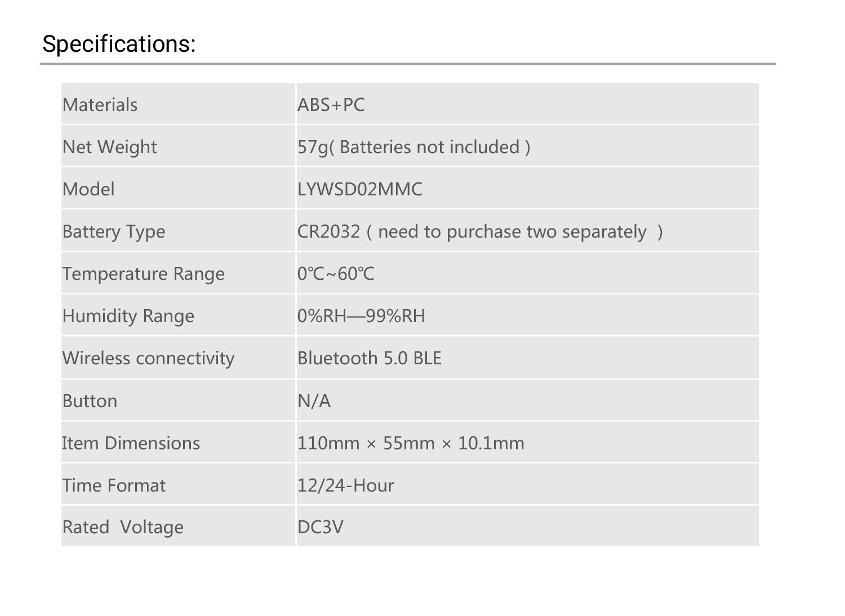Image resolution: width=845 pixels, height=616 pixels.
Task: Select the 110mm × 55mm × 10.1mm dimensions
Action: 411,443
